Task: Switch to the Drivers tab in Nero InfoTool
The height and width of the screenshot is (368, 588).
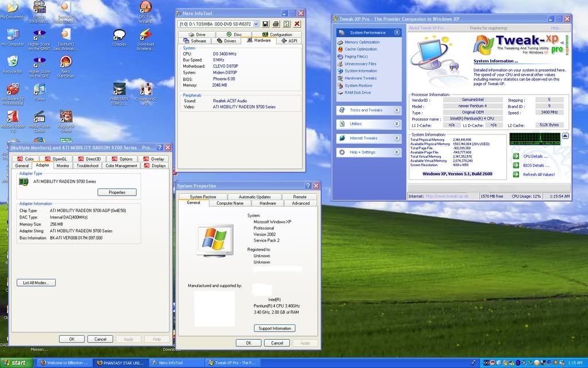Action: pos(226,41)
